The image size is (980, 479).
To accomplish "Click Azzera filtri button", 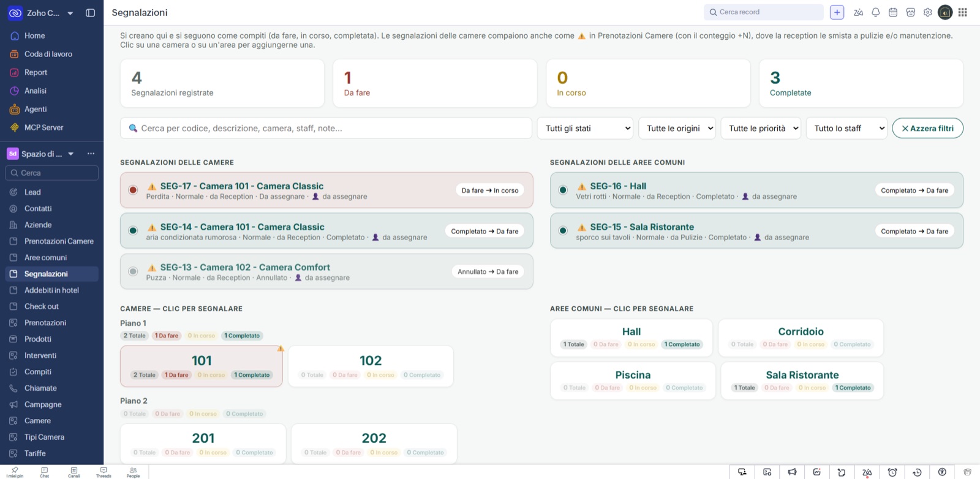I will pyautogui.click(x=927, y=128).
